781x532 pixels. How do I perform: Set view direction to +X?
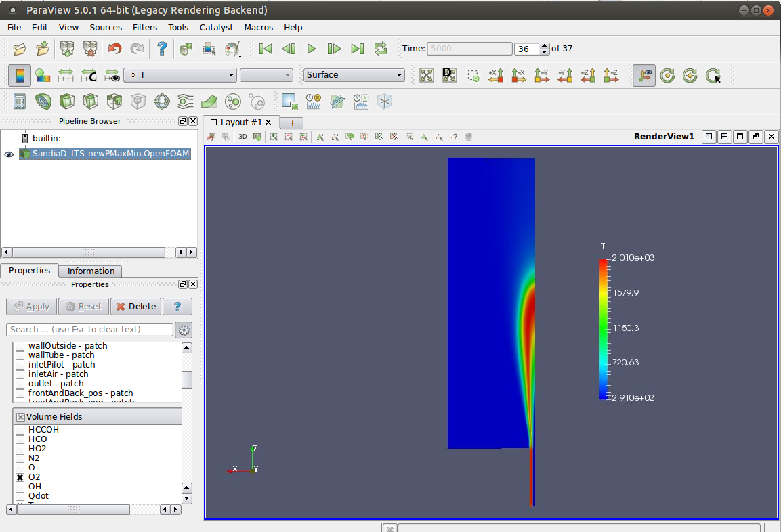[496, 75]
